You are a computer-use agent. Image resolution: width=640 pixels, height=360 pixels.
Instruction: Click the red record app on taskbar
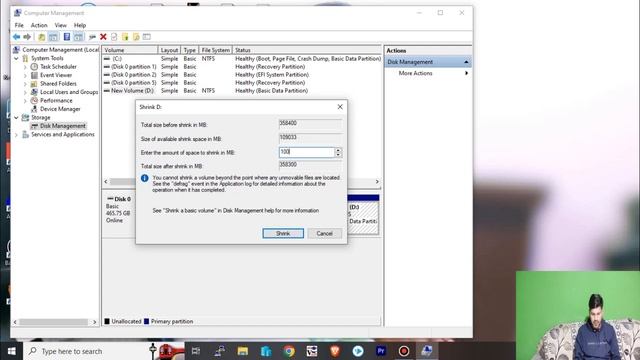click(x=404, y=351)
